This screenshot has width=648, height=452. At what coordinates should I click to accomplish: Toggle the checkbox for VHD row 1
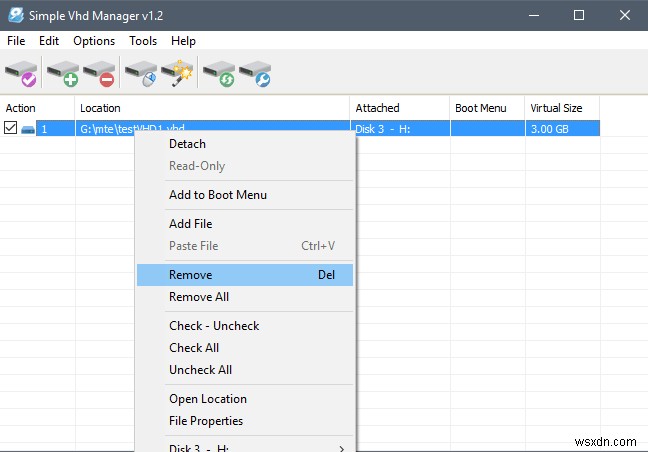pos(10,128)
